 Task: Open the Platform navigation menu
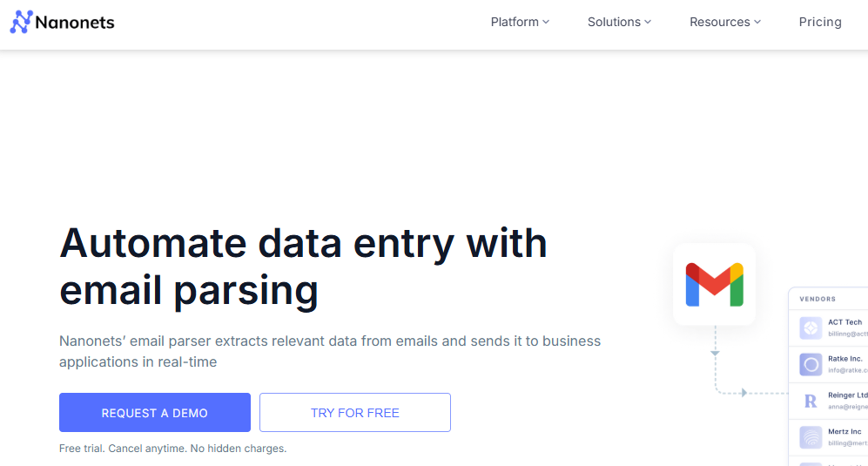515,22
